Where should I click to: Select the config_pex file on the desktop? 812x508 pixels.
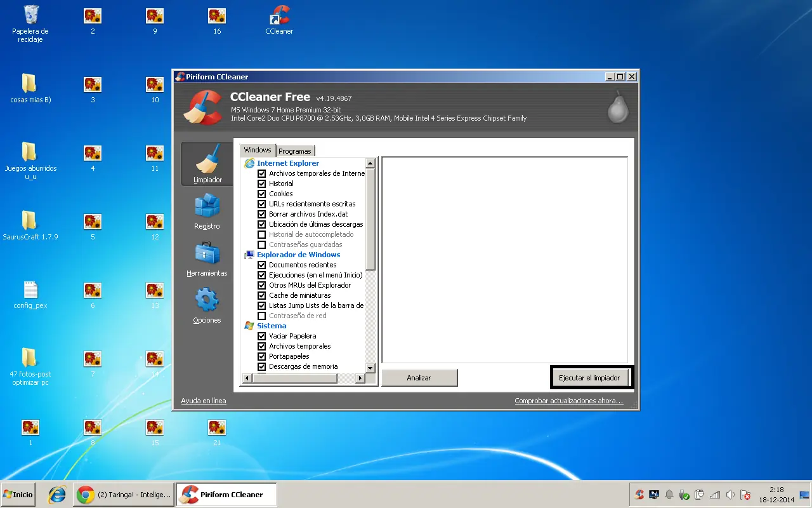[30, 295]
